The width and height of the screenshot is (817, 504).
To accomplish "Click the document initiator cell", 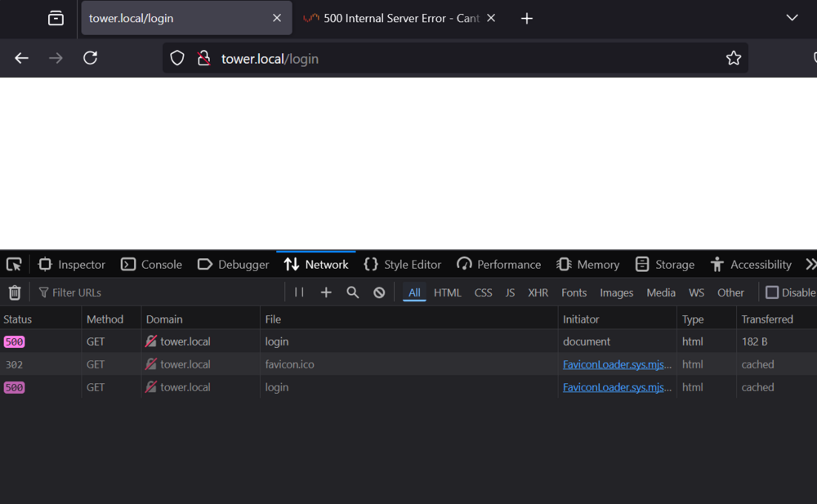I will [x=586, y=341].
